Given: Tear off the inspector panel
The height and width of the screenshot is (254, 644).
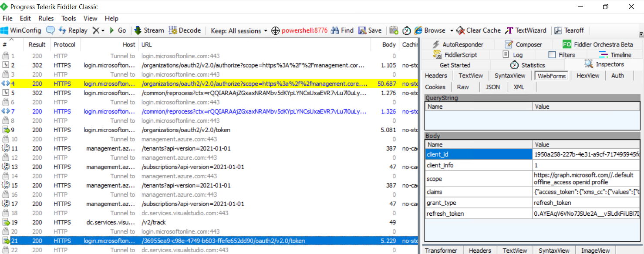Looking at the screenshot, I should click(x=569, y=30).
